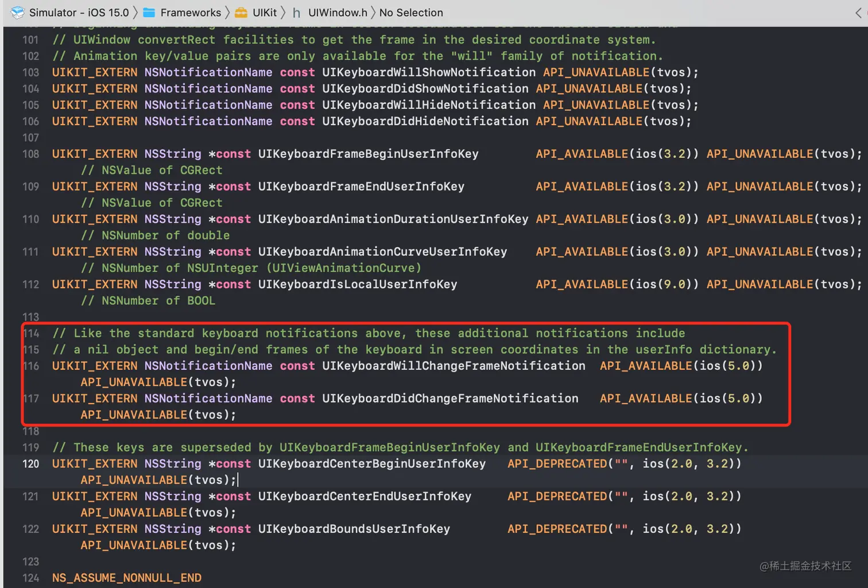Viewport: 868px width, 588px height.
Task: Click the UIKeyboardWillHideNotification symbol
Action: click(429, 105)
